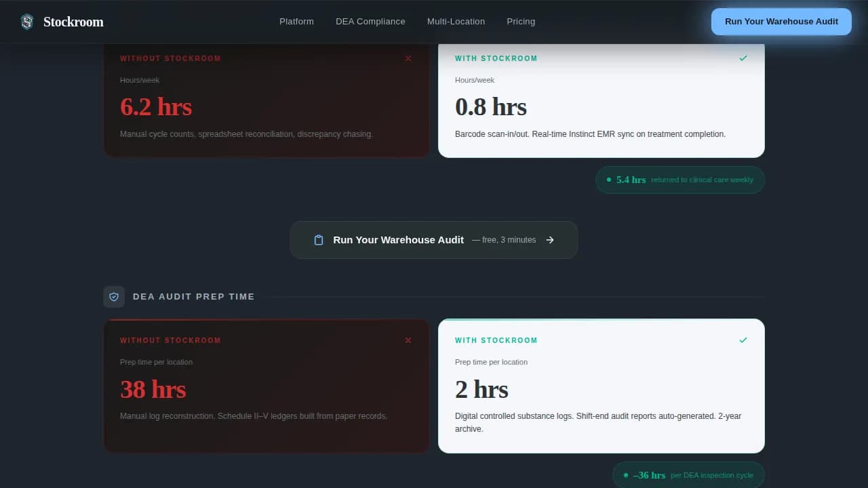Click the clipboard icon in audit button
The height and width of the screenshot is (488, 868).
(319, 240)
